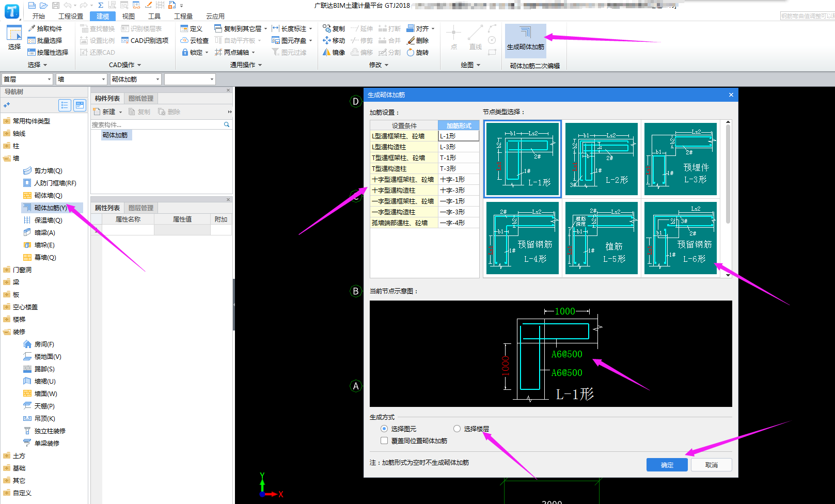Screen dimensions: 835x504
Task: Collapse the 墙 node in the navigation tree
Action: (x=6, y=159)
